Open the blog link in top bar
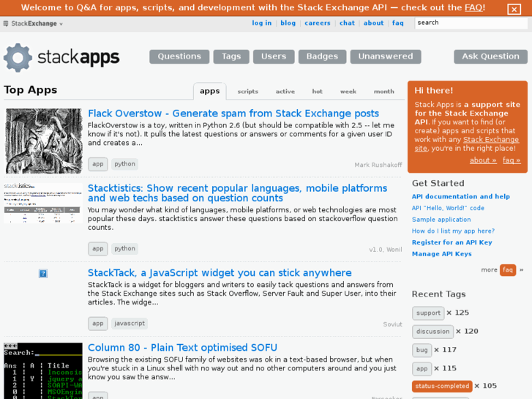The image size is (532, 399). pyautogui.click(x=288, y=23)
